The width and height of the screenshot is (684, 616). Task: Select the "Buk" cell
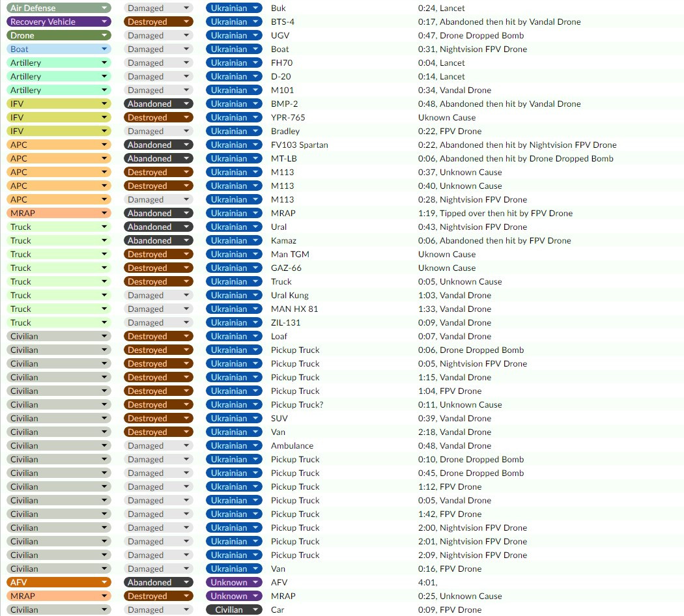278,8
